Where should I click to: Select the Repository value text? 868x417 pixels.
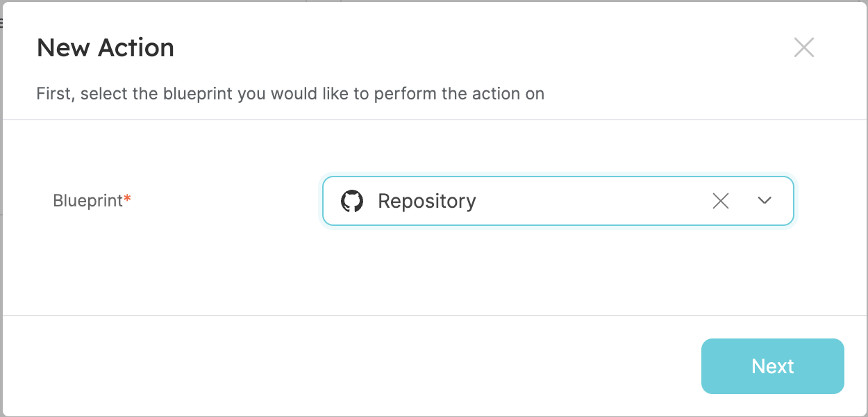(x=426, y=202)
